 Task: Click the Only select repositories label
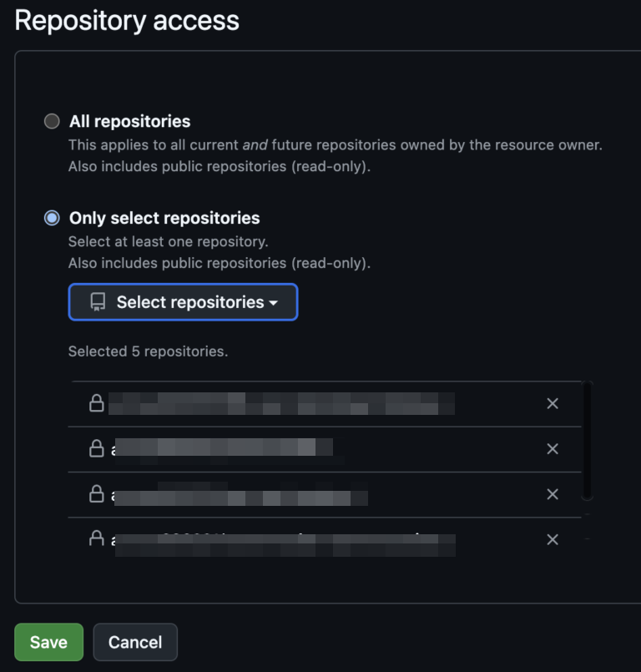click(164, 218)
